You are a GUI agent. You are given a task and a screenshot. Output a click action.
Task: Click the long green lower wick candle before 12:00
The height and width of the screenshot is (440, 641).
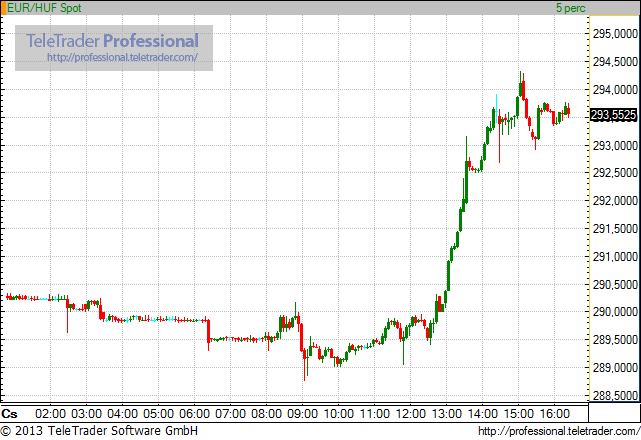tap(403, 346)
